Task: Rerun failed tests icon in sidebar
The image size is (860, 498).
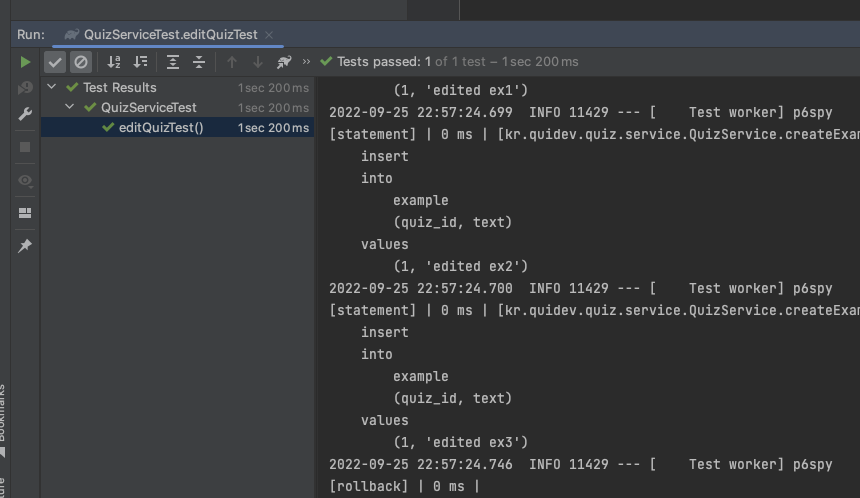Action: [25, 88]
